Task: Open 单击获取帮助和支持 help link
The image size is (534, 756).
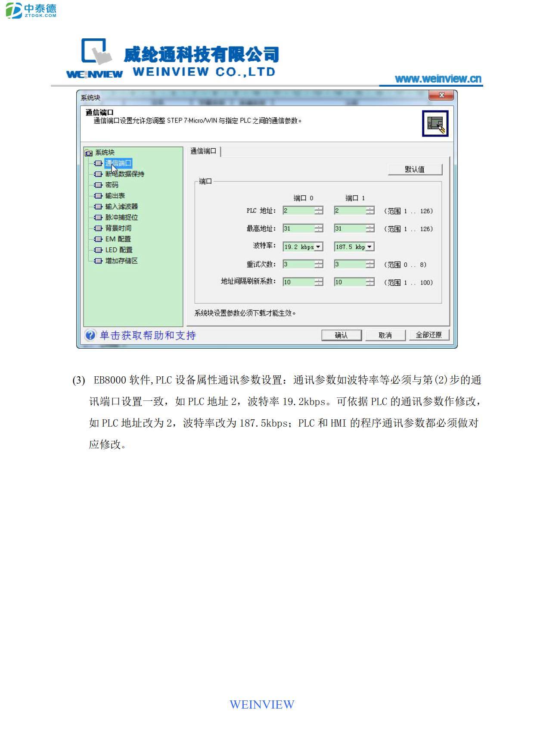Action: point(148,335)
